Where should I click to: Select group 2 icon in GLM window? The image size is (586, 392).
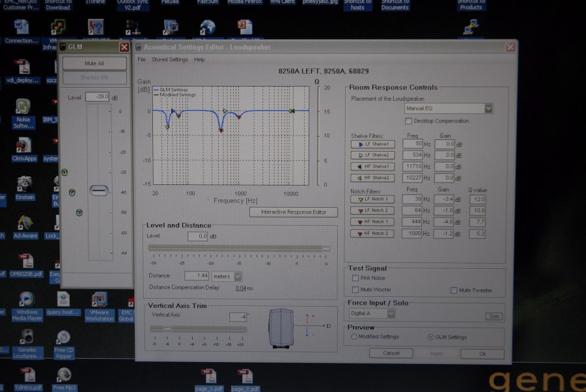click(72, 193)
